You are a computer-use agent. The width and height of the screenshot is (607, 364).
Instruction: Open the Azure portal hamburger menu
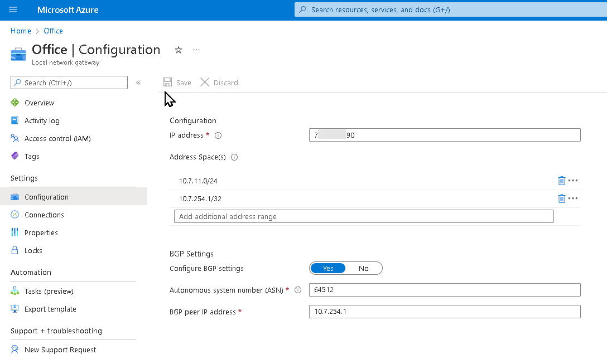(13, 9)
